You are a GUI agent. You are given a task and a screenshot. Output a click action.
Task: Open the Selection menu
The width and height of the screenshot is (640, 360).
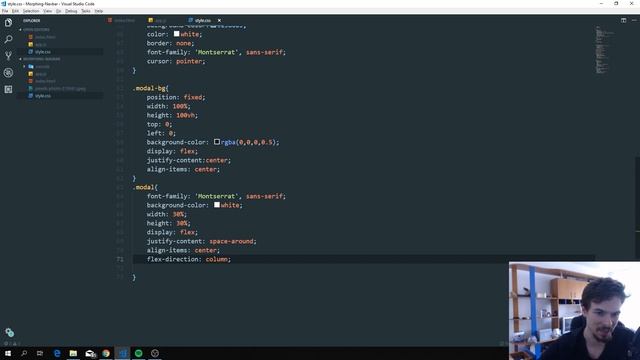click(31, 11)
